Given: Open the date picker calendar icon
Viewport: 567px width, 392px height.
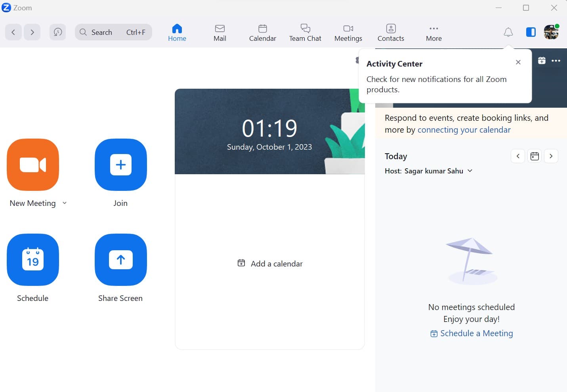Looking at the screenshot, I should pos(535,156).
